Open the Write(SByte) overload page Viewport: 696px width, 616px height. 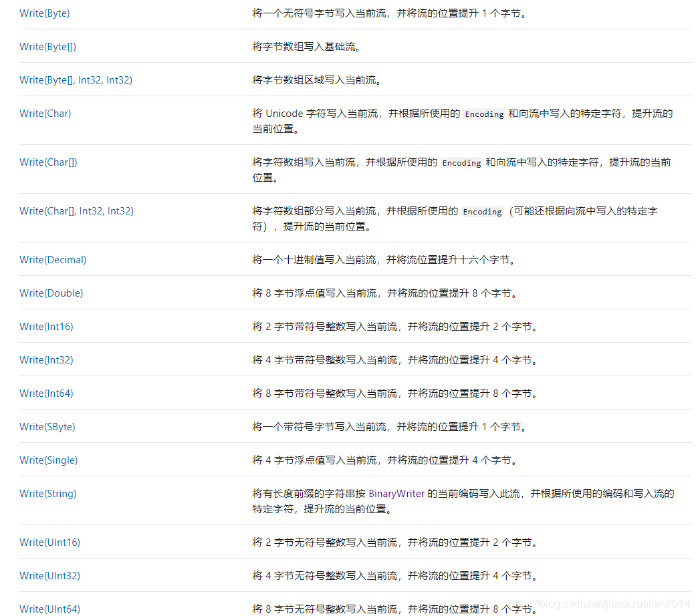point(47,426)
